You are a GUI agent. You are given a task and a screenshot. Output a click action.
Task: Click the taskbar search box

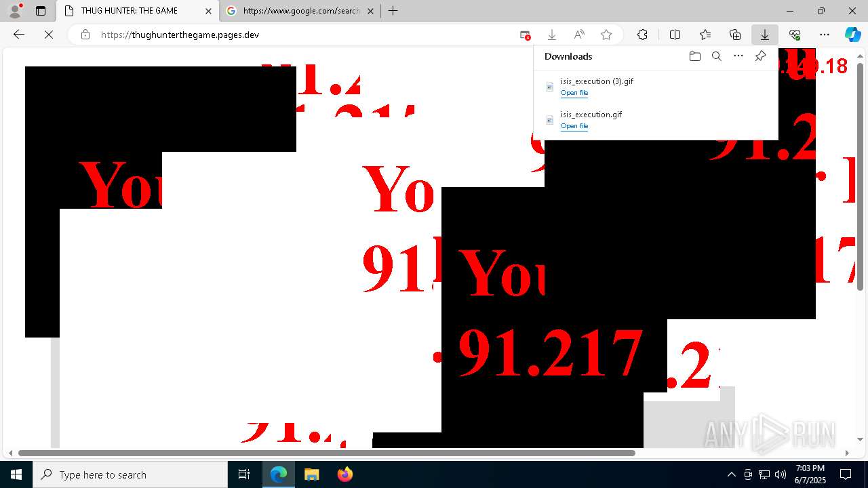click(130, 474)
